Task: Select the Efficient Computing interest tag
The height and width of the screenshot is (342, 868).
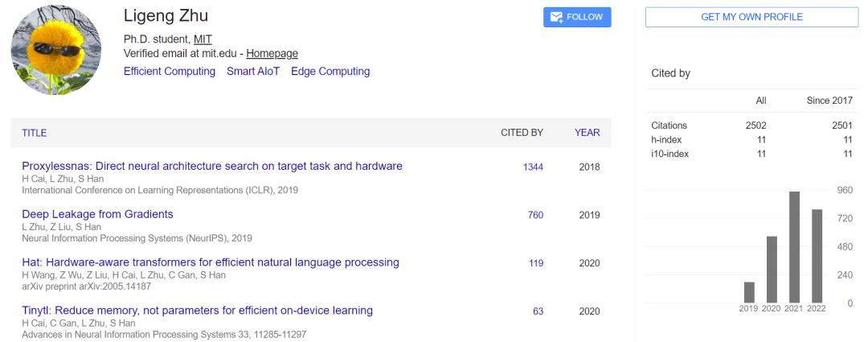Action: 170,71
